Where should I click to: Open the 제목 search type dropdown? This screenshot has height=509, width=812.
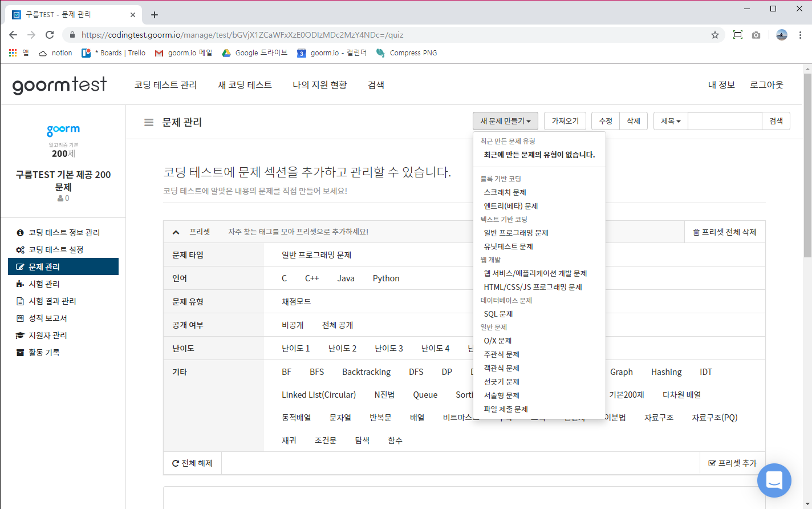(x=671, y=120)
